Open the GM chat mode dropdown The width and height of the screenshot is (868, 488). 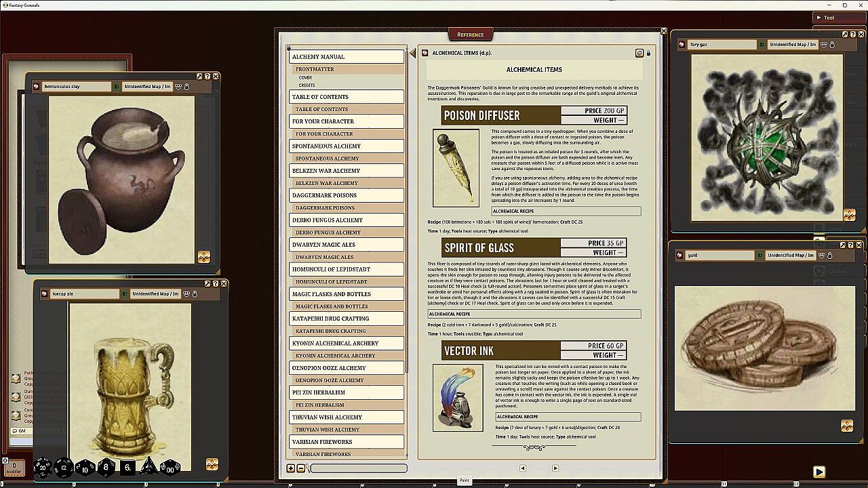37,431
